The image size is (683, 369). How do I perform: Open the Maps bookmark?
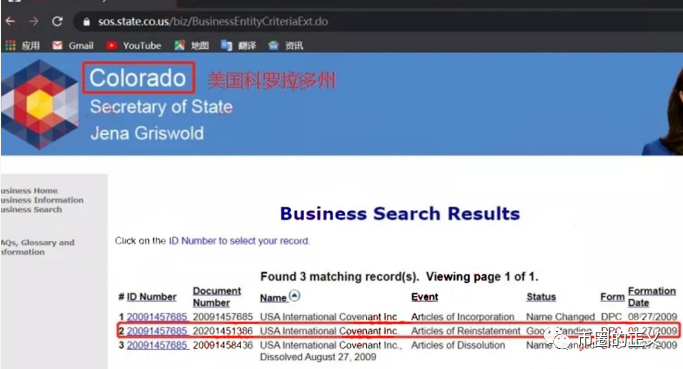(192, 45)
